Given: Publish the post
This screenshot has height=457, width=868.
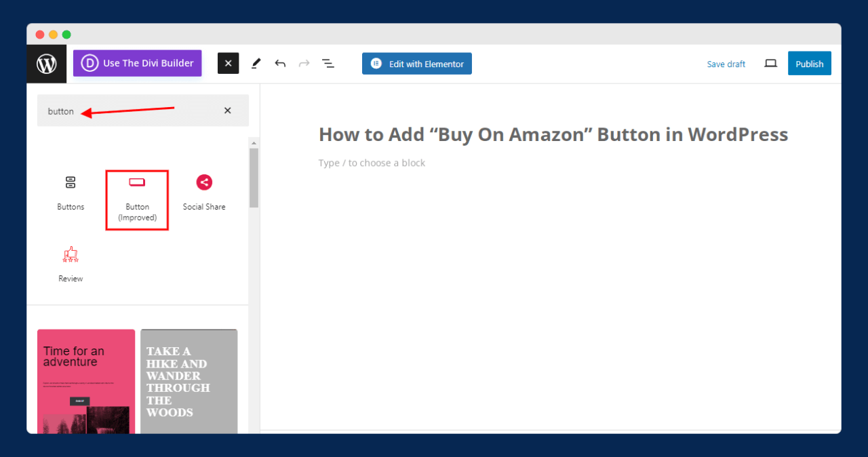Looking at the screenshot, I should 809,63.
